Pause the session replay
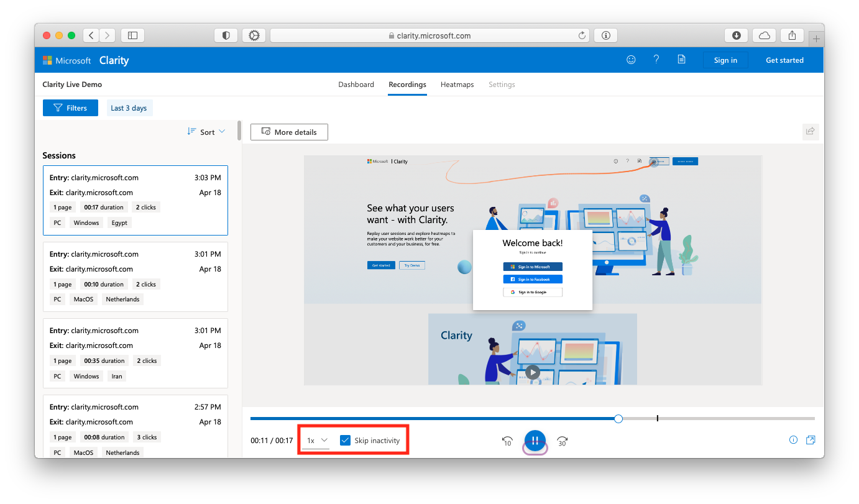859x504 pixels. (x=535, y=440)
